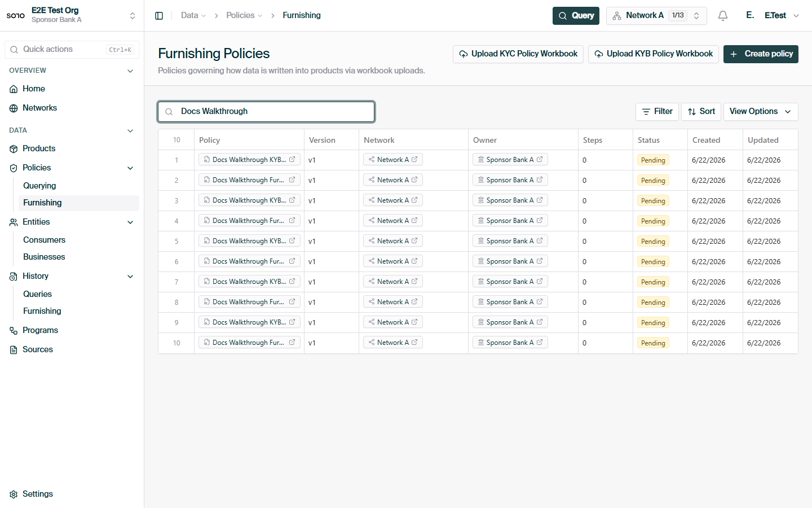
Task: Collapse the Entities submenu chevron
Action: coord(130,222)
